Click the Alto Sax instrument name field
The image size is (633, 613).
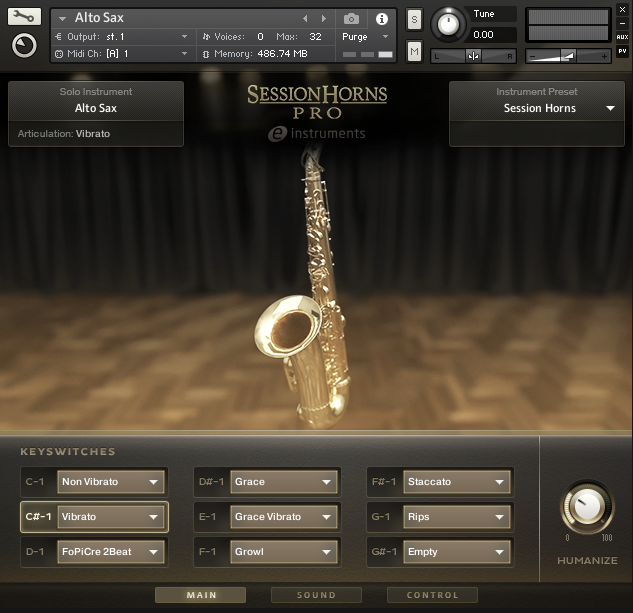99,18
